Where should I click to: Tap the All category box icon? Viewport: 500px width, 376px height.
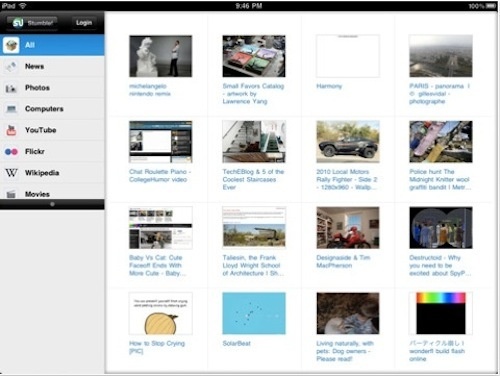[11, 45]
